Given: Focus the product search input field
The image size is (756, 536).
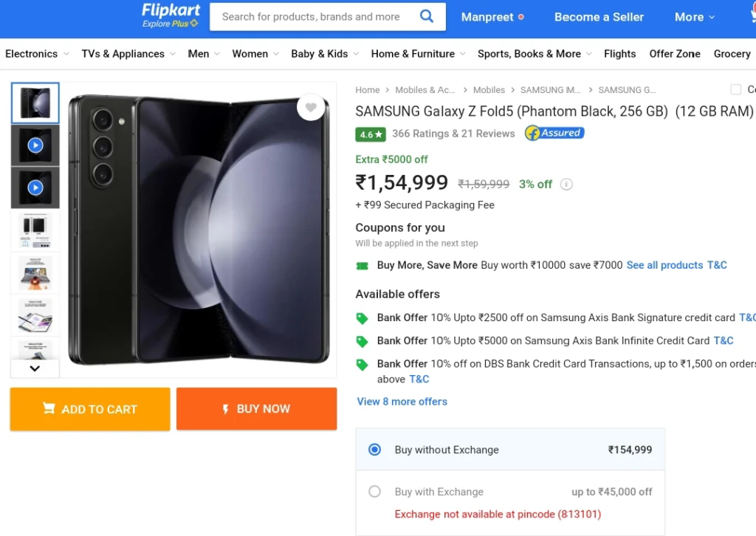Looking at the screenshot, I should point(313,17).
